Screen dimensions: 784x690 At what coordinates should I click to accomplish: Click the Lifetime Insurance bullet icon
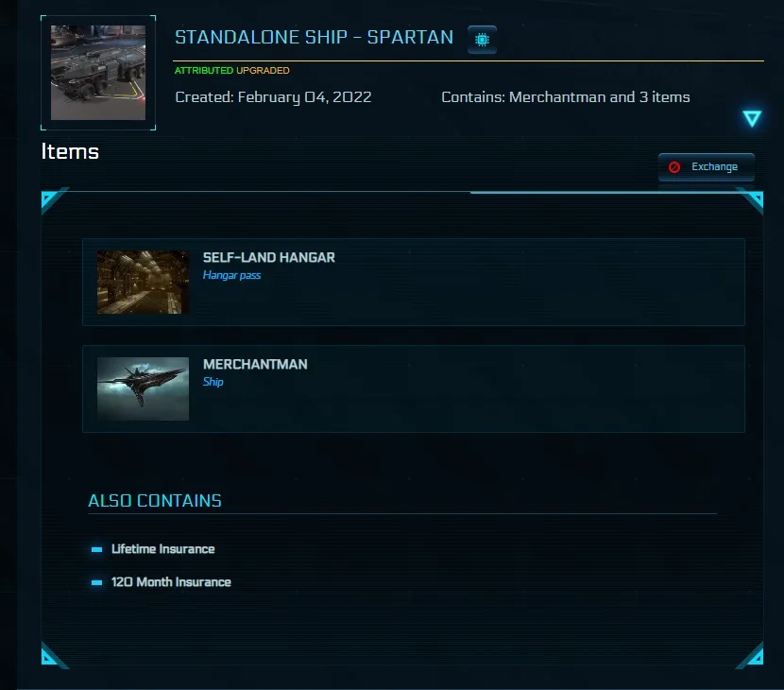click(97, 549)
